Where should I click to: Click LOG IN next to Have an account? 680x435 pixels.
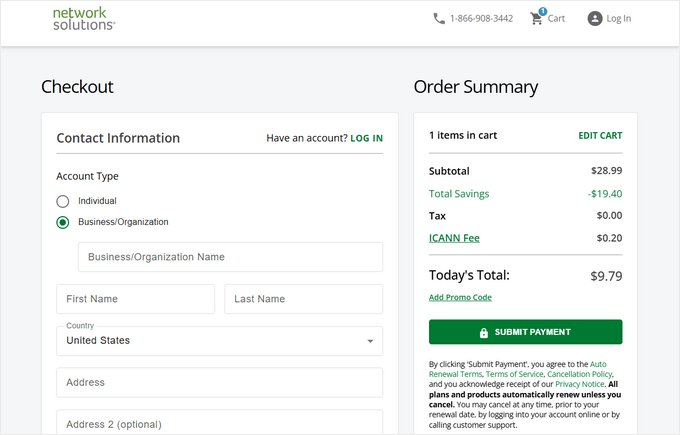365,138
